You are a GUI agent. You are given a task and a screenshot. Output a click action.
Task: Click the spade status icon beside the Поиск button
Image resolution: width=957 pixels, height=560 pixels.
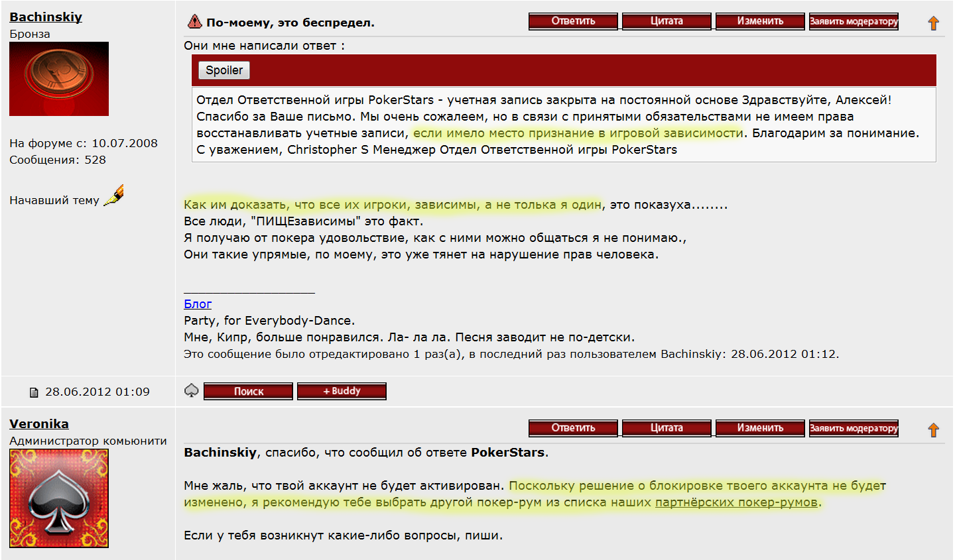tap(191, 391)
